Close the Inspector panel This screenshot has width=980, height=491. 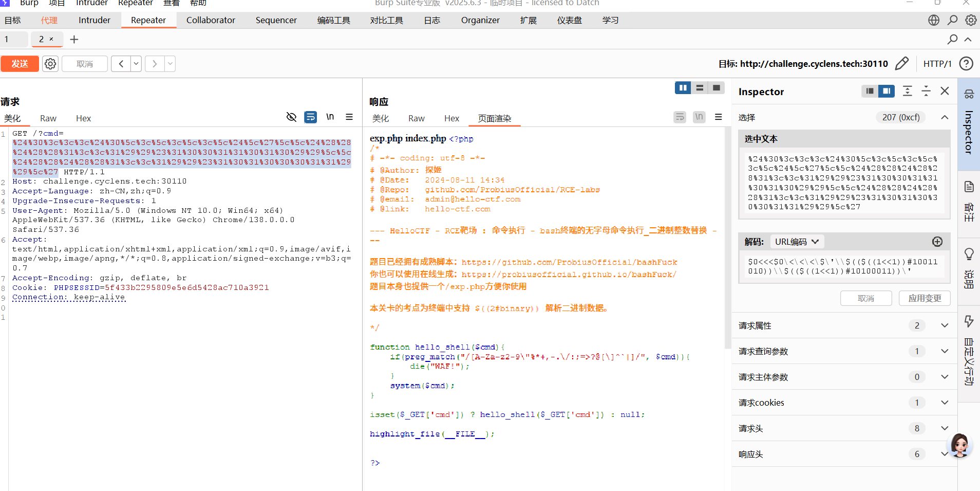945,91
